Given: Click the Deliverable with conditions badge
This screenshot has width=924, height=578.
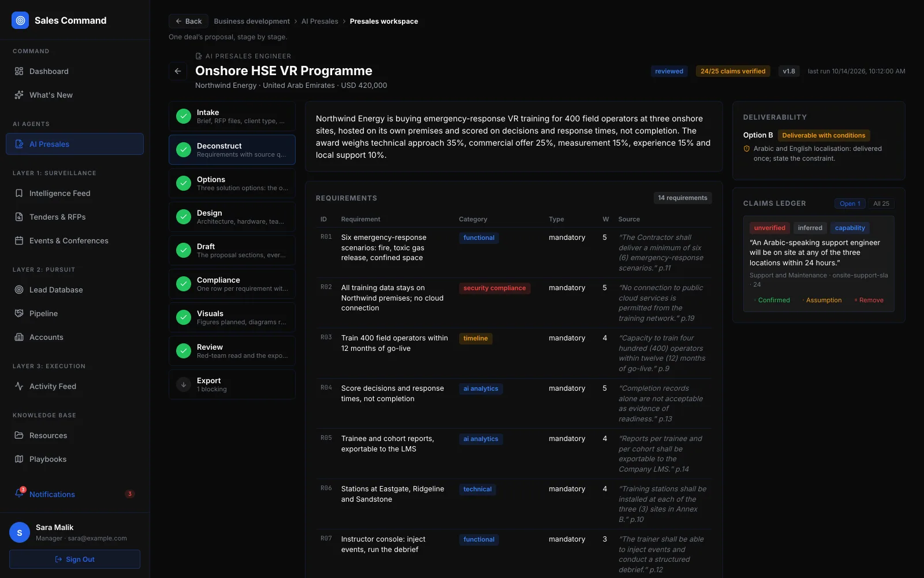Looking at the screenshot, I should pos(824,135).
